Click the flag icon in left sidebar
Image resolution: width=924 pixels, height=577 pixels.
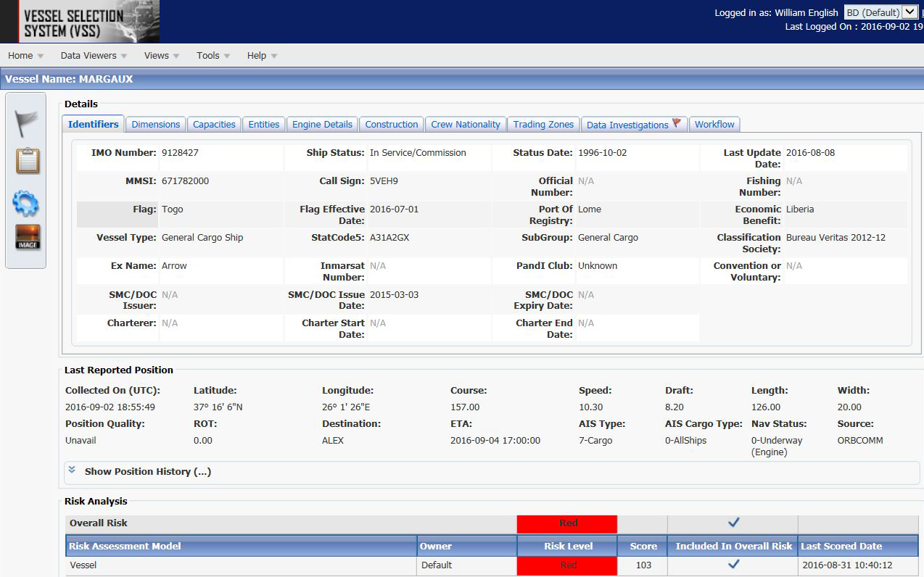coord(27,124)
